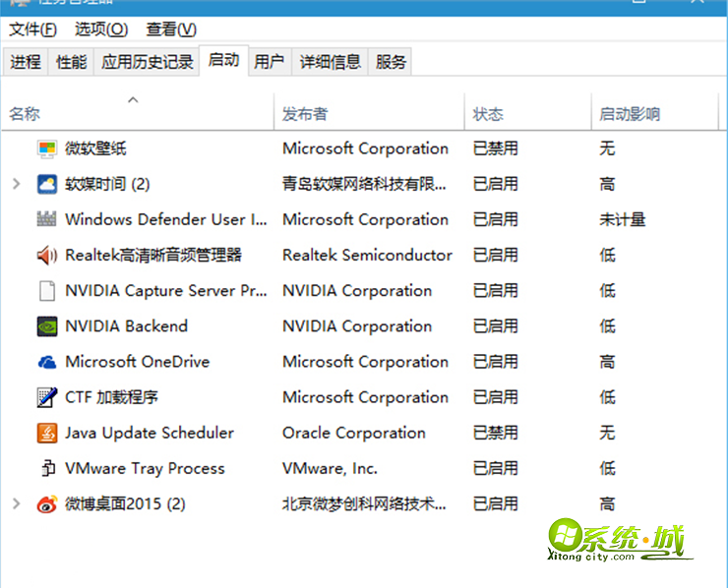Click 未计量 impact of Windows Defender
Image resolution: width=728 pixels, height=588 pixels.
point(623,219)
